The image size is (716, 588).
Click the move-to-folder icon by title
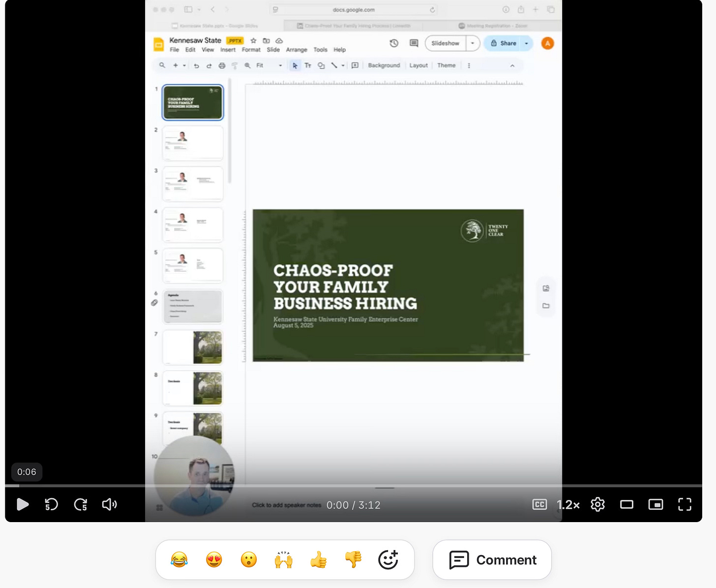click(x=266, y=40)
